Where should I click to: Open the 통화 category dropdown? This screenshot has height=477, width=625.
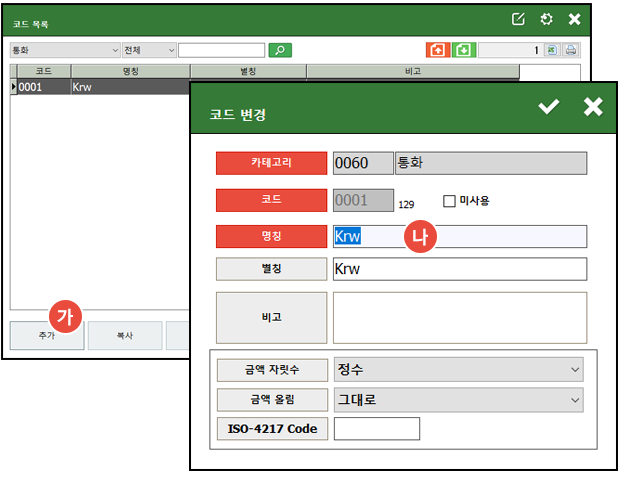pos(65,50)
